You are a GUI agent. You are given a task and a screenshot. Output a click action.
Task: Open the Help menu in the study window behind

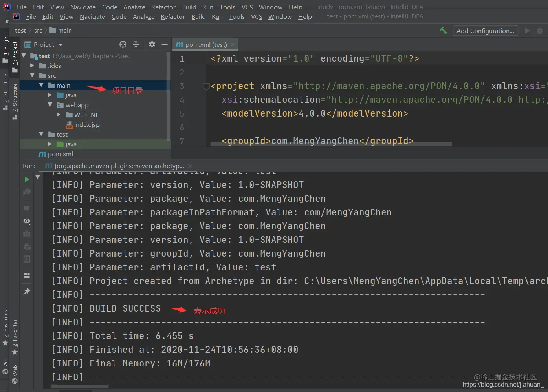[x=295, y=7]
